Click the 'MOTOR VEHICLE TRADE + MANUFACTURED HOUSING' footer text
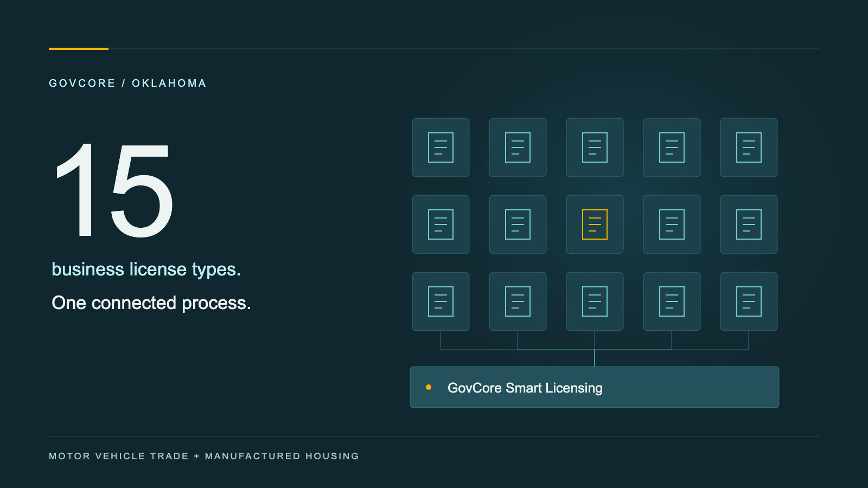Image resolution: width=868 pixels, height=488 pixels. pos(204,456)
